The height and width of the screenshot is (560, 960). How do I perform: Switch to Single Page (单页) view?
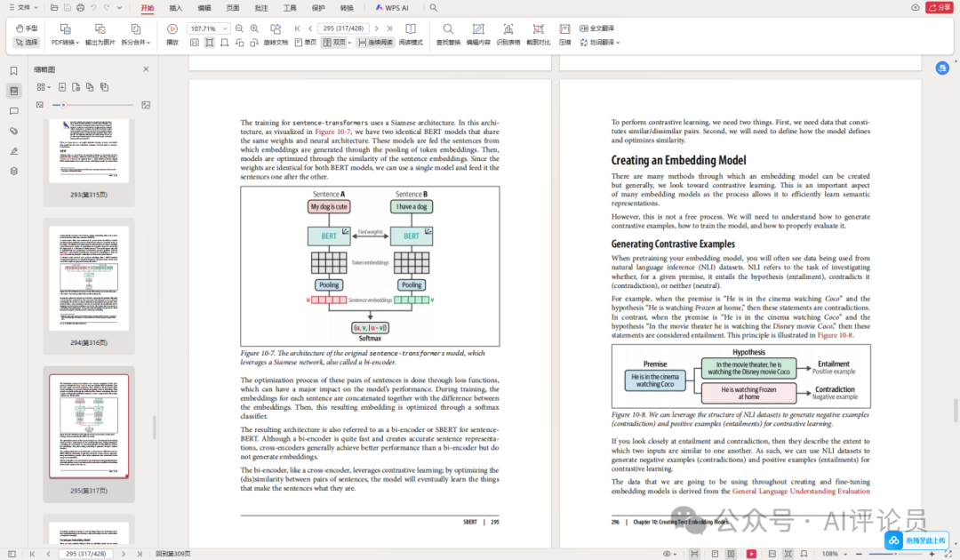tap(306, 43)
